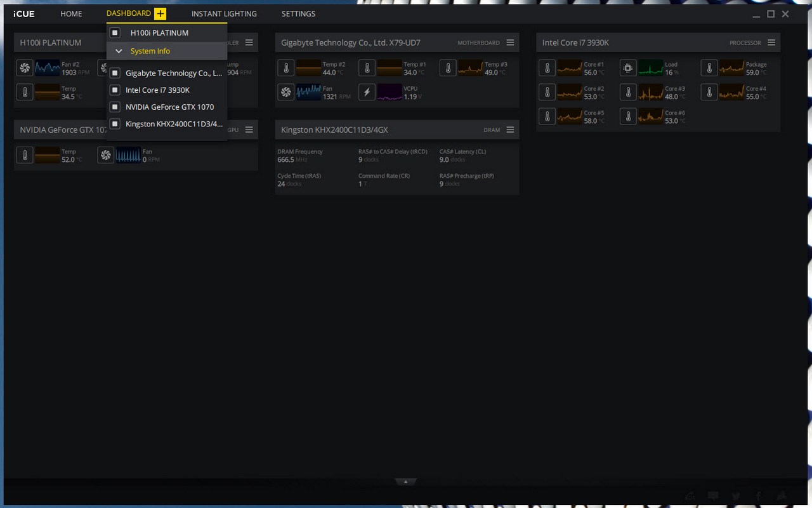Toggle the Intel Core i7 3930K checkbox
The height and width of the screenshot is (508, 812).
[x=115, y=90]
